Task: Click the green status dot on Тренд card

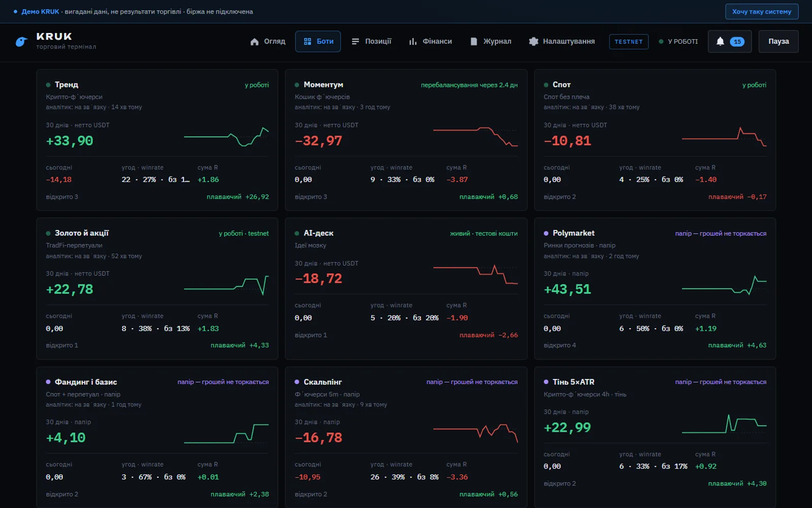Action: point(48,85)
